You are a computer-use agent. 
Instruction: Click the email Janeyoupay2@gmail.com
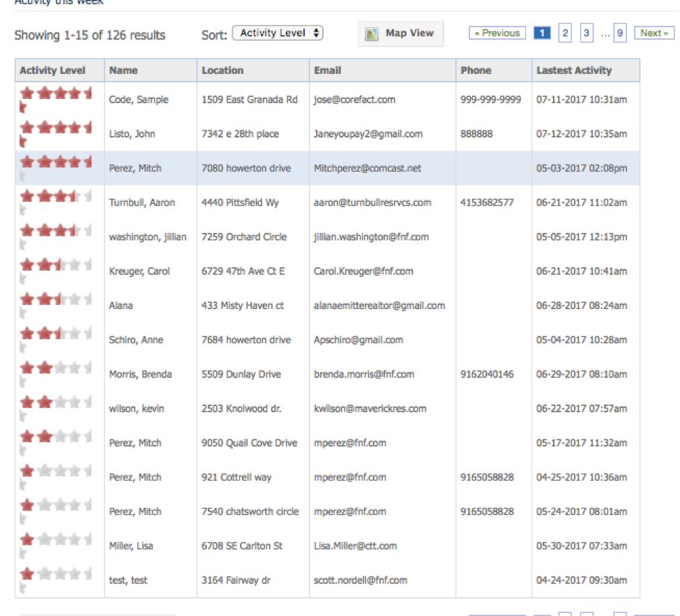(x=368, y=134)
